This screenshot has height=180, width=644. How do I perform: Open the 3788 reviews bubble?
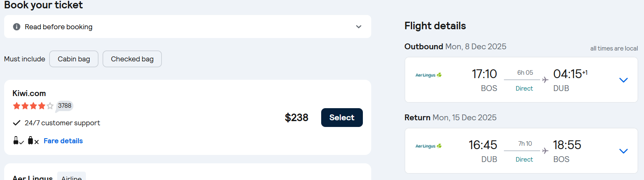65,106
